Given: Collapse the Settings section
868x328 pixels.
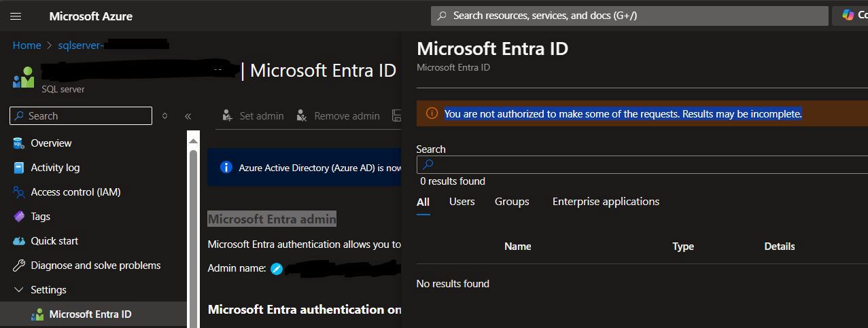Looking at the screenshot, I should (x=19, y=290).
